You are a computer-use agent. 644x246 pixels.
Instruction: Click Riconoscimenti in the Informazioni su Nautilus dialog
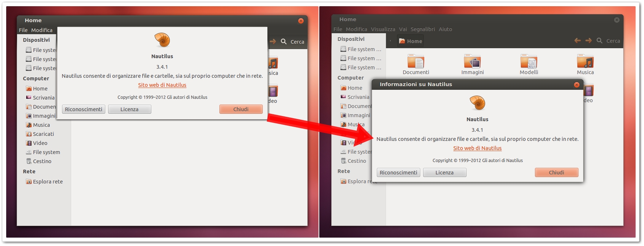pyautogui.click(x=398, y=172)
